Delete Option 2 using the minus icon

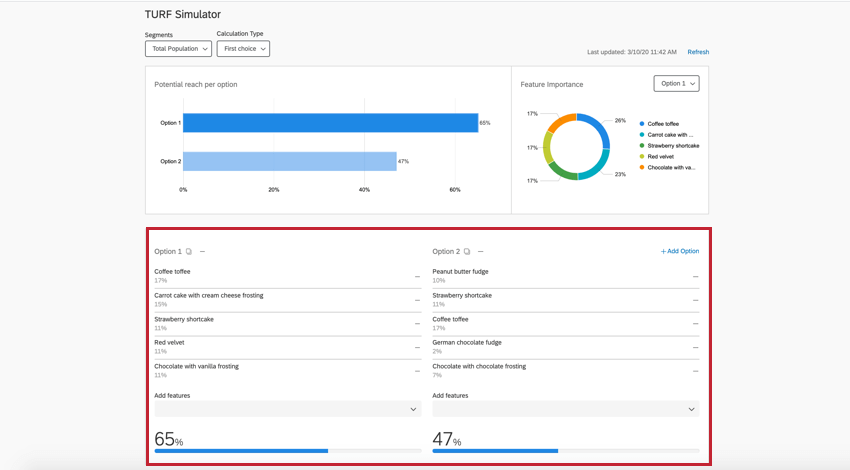point(480,252)
